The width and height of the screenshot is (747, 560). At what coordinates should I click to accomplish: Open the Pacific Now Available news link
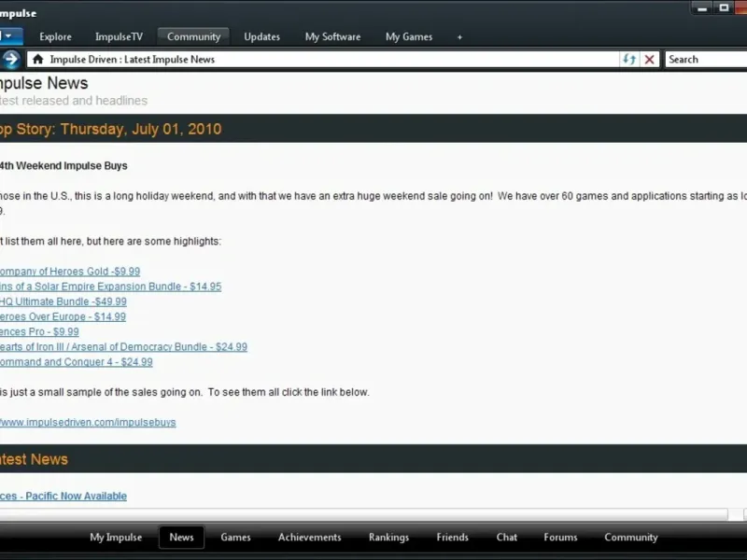point(63,497)
